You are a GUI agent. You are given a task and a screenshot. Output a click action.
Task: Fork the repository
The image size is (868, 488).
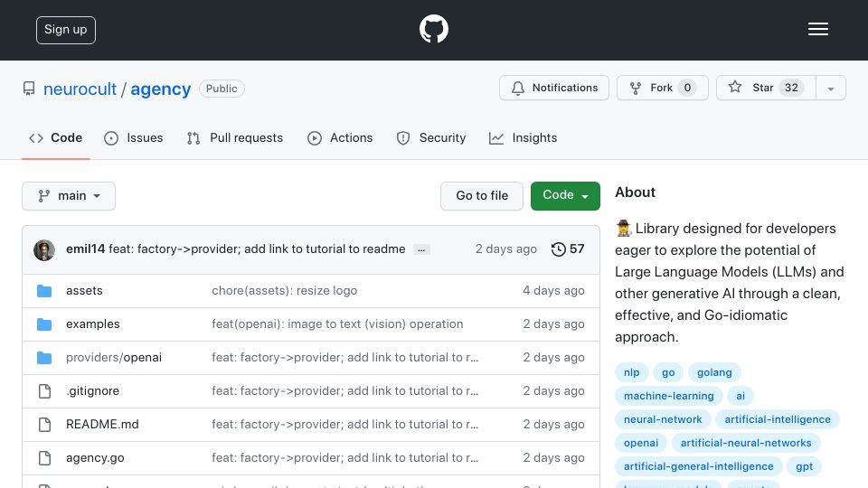coord(663,88)
